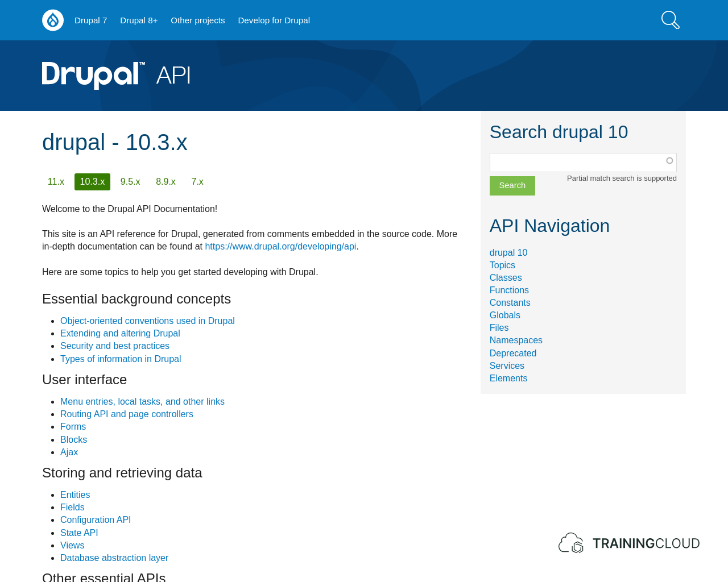728x582 pixels.
Task: Click the 'User interface' section heading
Action: point(84,380)
